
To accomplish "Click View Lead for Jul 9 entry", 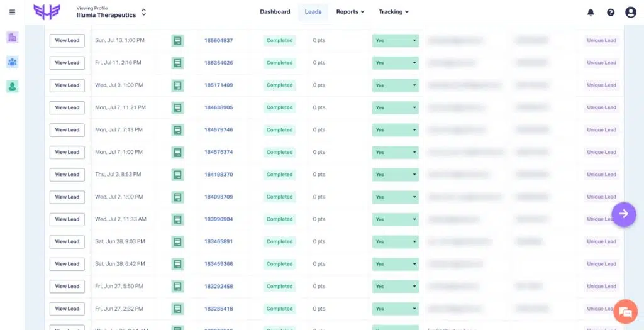I will tap(67, 85).
